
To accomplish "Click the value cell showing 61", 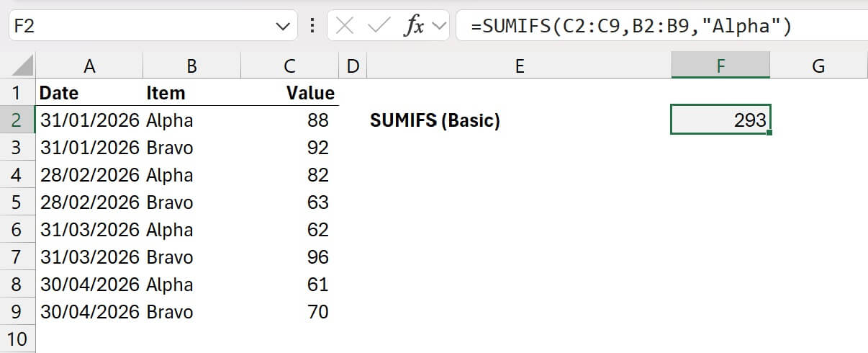I will pos(289,285).
